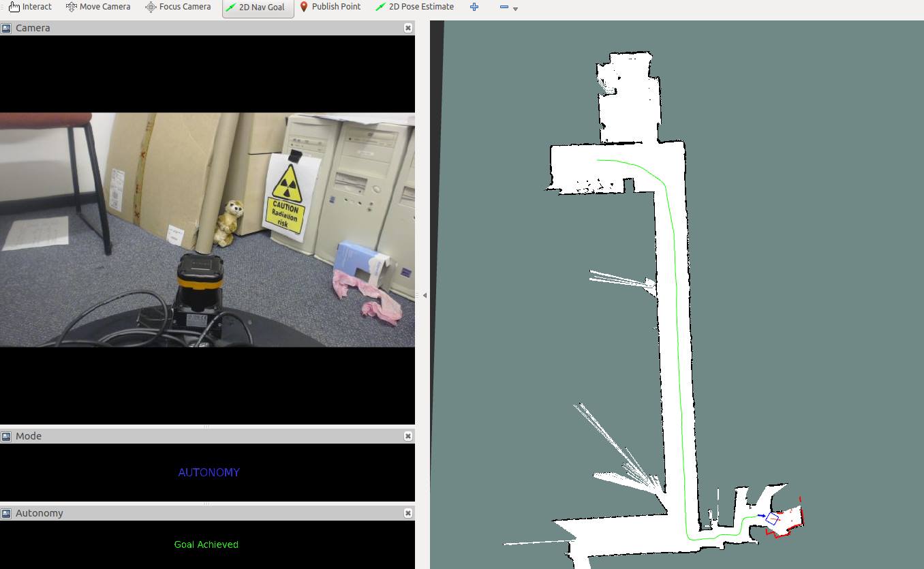Select the Interact tool

click(30, 7)
